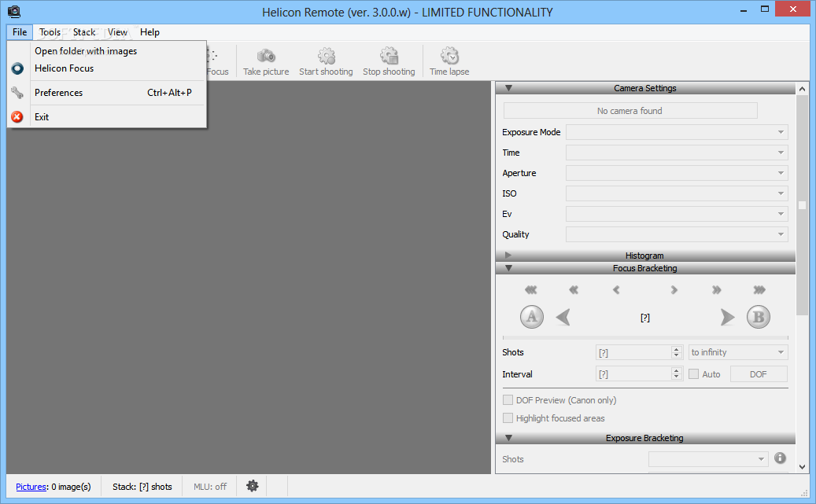Open the Ev dropdown
The width and height of the screenshot is (816, 504).
coord(677,214)
